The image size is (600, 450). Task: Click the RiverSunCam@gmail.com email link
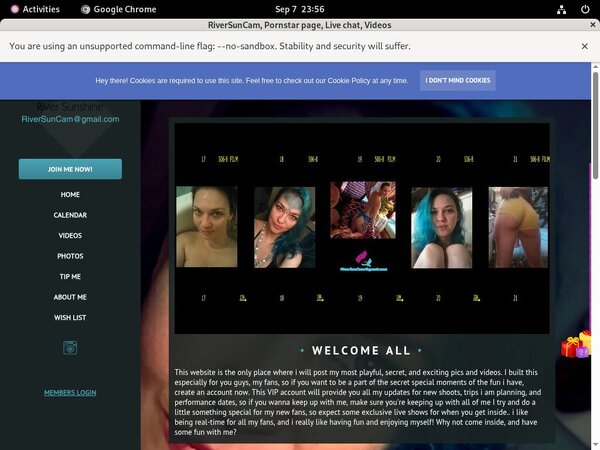coord(70,119)
